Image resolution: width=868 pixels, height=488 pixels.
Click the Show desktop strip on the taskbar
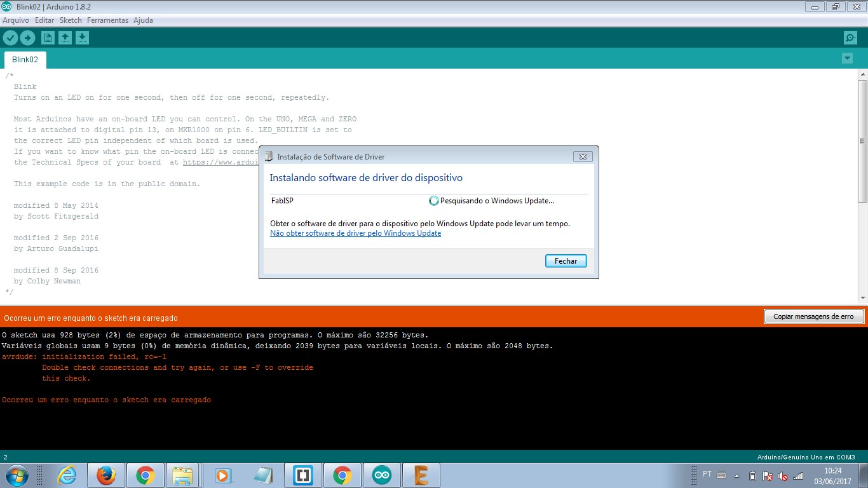tap(863, 475)
